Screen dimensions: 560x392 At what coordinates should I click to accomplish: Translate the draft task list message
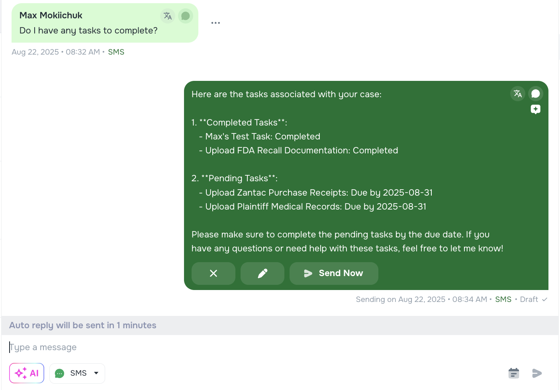pos(517,93)
